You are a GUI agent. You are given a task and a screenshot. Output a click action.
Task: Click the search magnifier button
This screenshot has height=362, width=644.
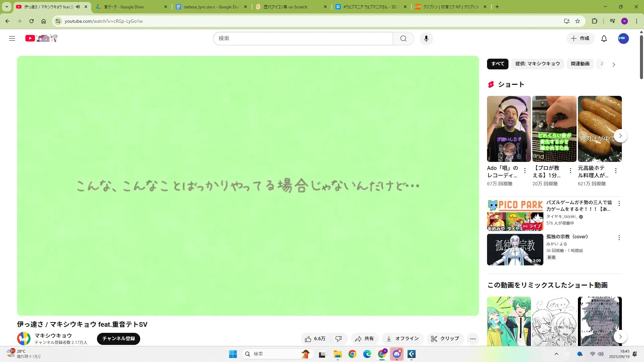403,39
